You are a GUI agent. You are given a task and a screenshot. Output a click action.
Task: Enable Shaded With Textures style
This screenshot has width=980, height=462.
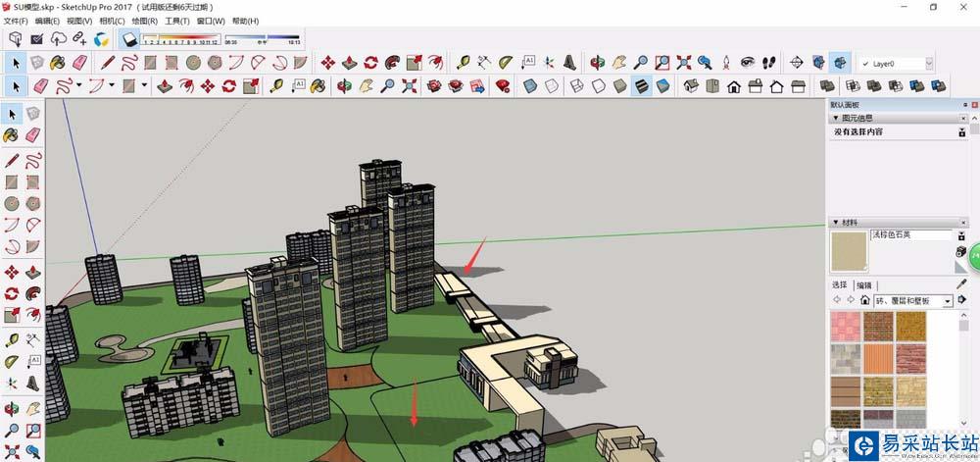point(641,85)
